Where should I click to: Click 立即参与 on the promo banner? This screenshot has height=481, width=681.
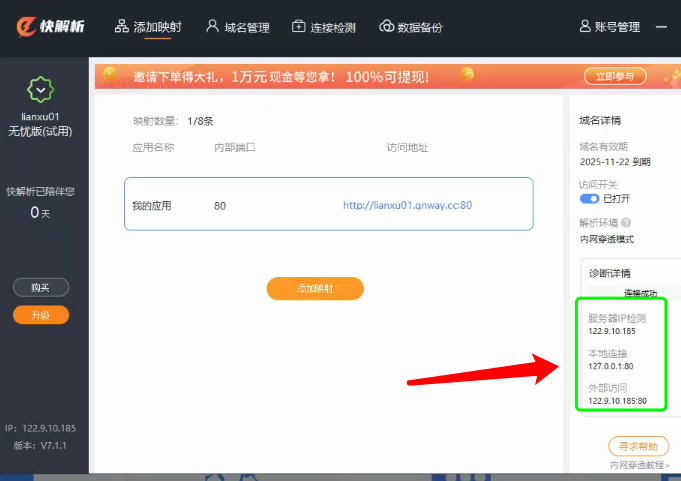point(615,76)
